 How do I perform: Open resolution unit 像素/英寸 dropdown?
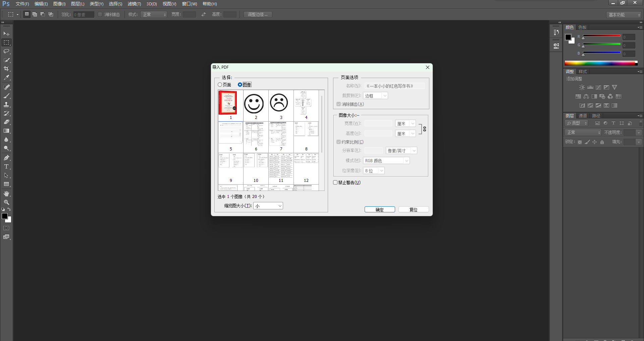[401, 151]
